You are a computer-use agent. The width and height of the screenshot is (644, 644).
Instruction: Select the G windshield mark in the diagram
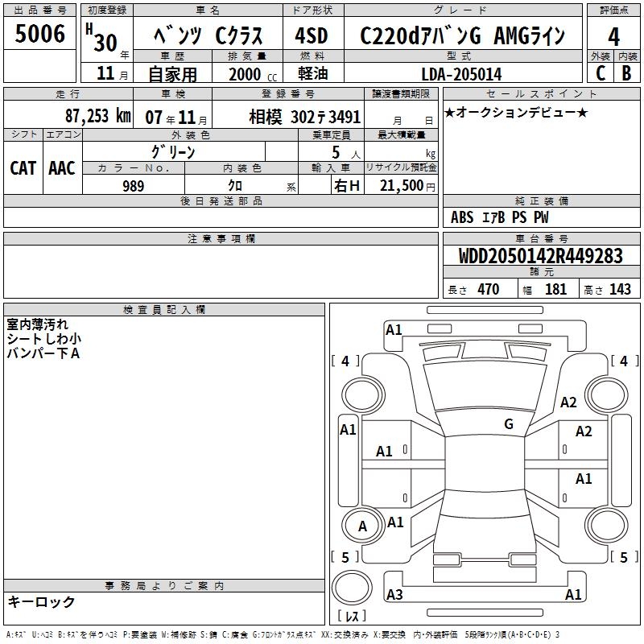click(508, 424)
